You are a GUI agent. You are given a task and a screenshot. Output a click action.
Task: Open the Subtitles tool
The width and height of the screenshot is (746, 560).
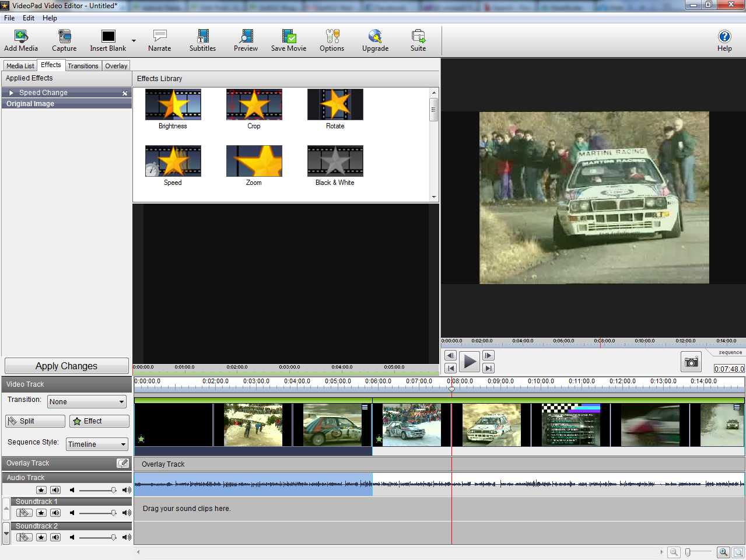coord(202,37)
